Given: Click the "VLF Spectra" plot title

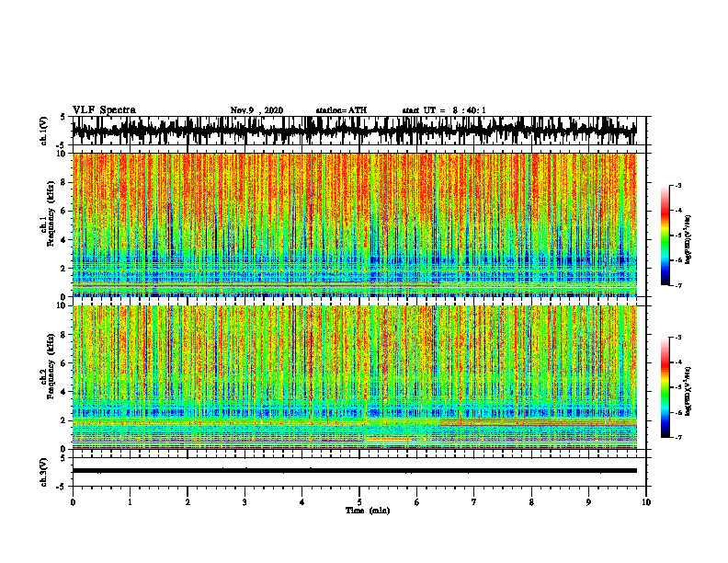Looking at the screenshot, I should tap(104, 110).
